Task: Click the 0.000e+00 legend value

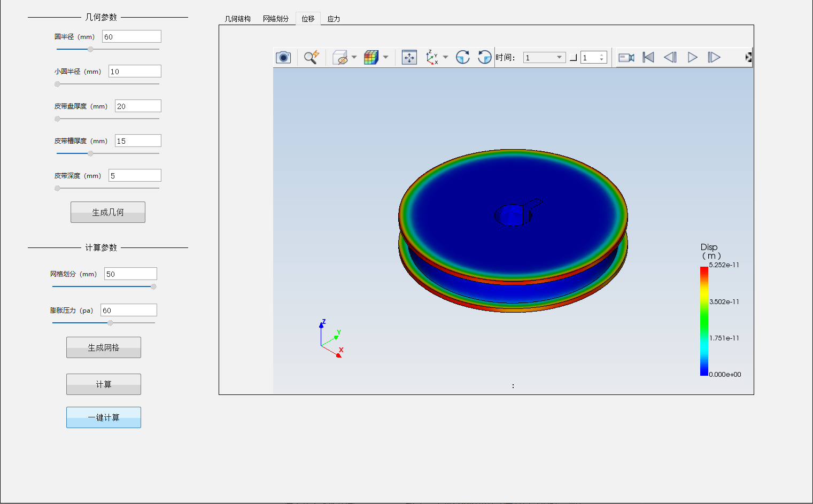Action: 725,374
